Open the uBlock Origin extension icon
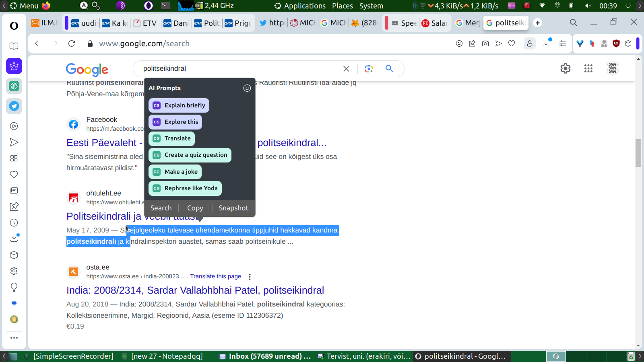644x362 pixels. 616,43
